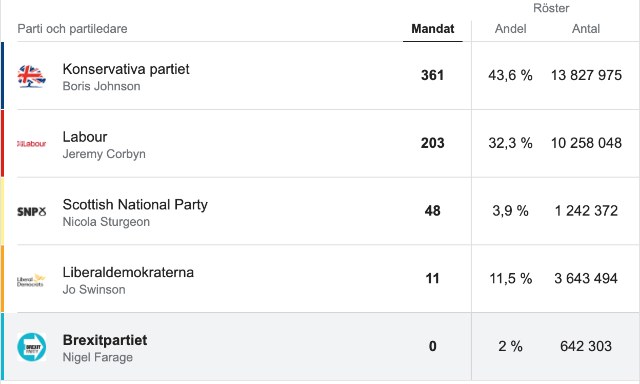The height and width of the screenshot is (384, 640).
Task: Click the Liberal Democrats bird logo
Action: coord(31,280)
